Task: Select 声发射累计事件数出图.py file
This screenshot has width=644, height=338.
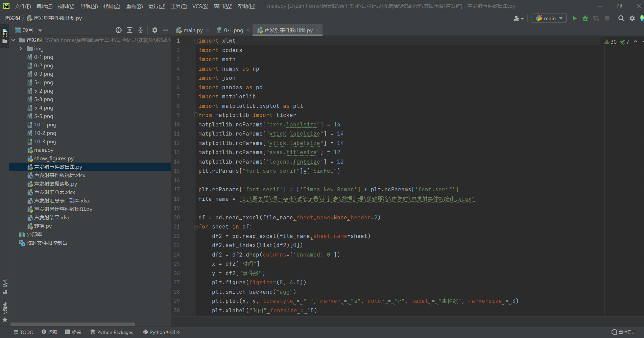Action: [63, 209]
